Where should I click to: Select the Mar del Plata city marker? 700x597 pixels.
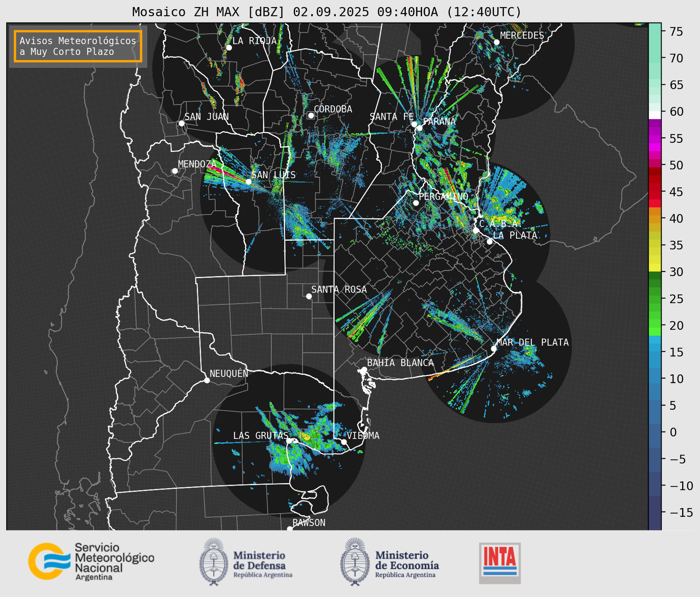tap(493, 349)
